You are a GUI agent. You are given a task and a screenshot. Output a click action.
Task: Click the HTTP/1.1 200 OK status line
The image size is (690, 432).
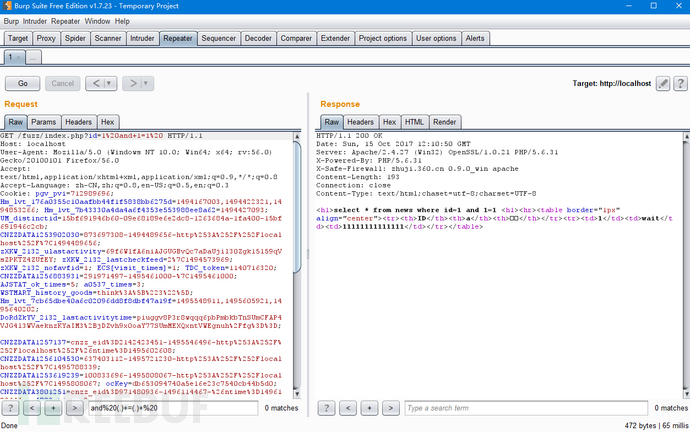[349, 135]
